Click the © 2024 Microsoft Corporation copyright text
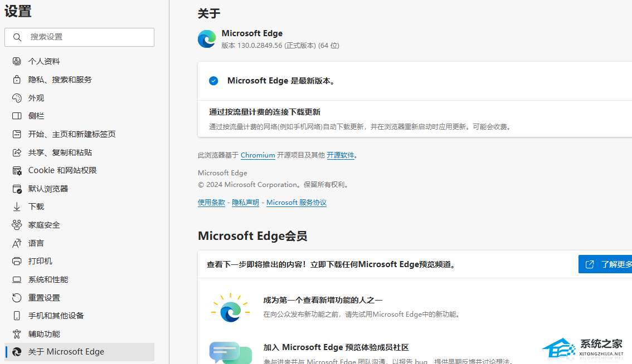Screen dimensions: 632x364 click(273, 185)
